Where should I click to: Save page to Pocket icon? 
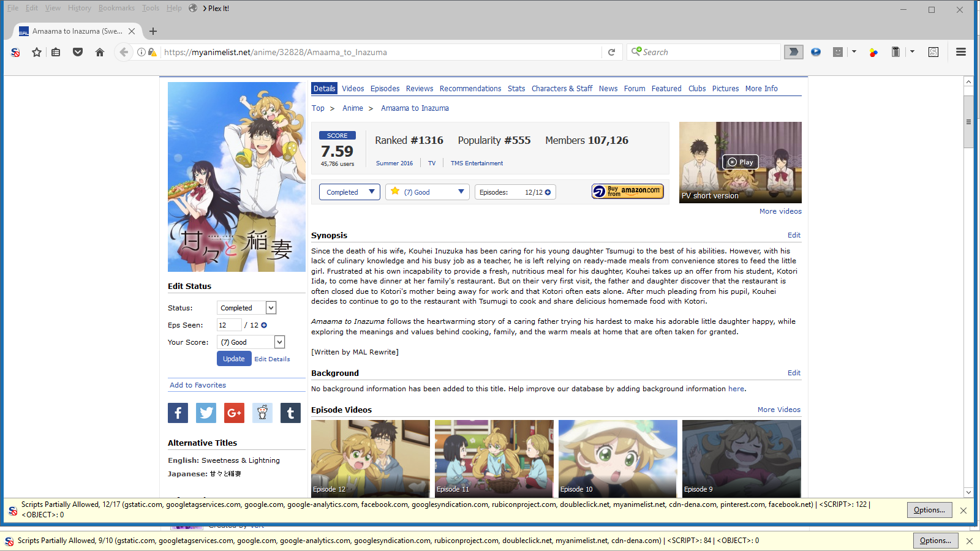[x=78, y=52]
